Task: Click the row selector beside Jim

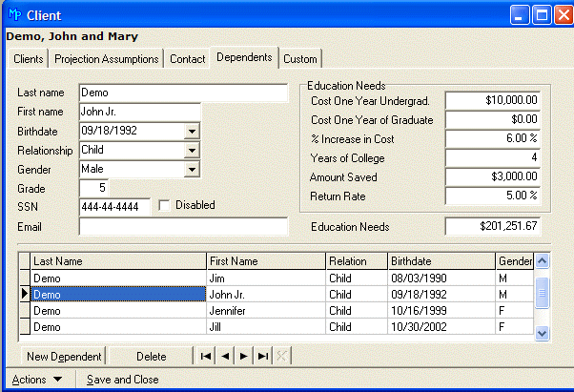Action: pyautogui.click(x=25, y=279)
